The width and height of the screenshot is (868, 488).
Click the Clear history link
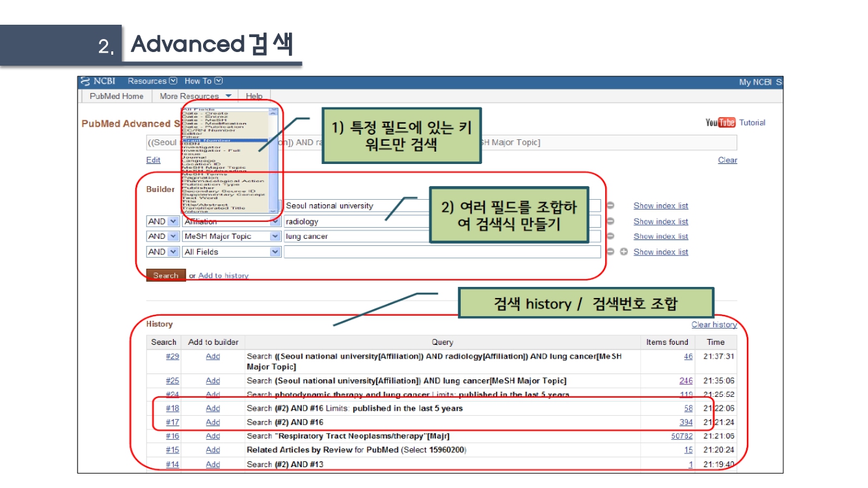[714, 325]
